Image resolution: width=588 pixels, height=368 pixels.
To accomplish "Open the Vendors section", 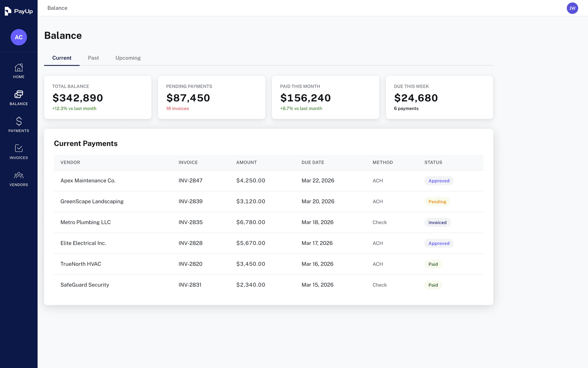I will point(19,178).
